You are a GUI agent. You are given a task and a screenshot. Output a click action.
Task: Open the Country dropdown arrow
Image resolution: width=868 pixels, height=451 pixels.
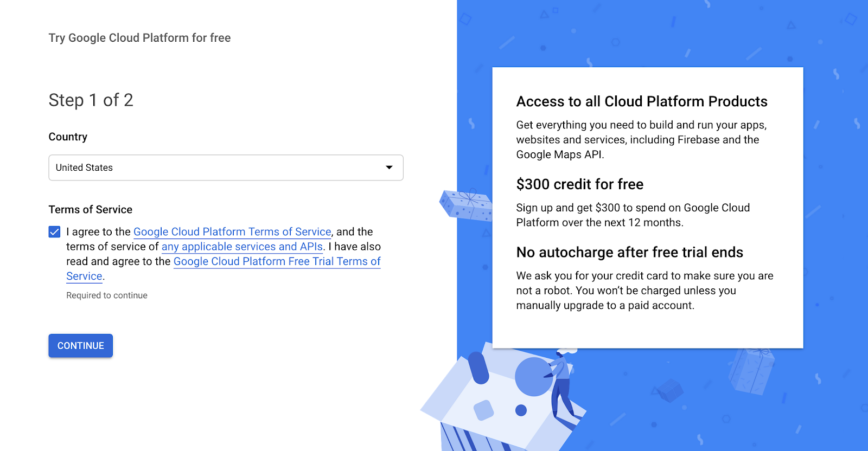click(x=389, y=167)
